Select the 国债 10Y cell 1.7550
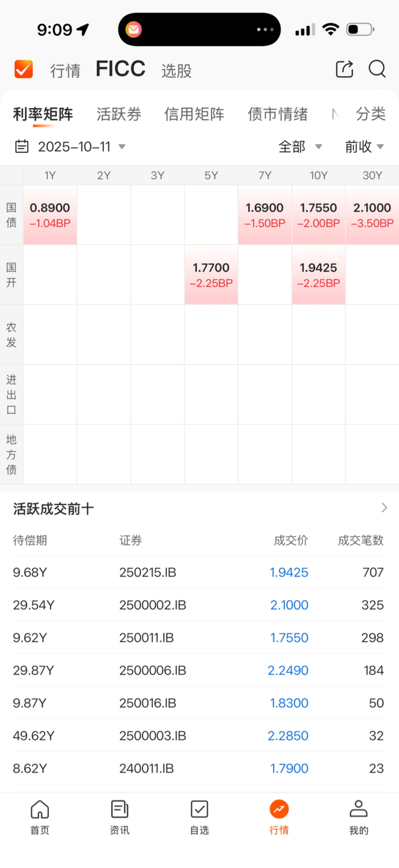Viewport: 399px width, 868px height. (x=318, y=215)
